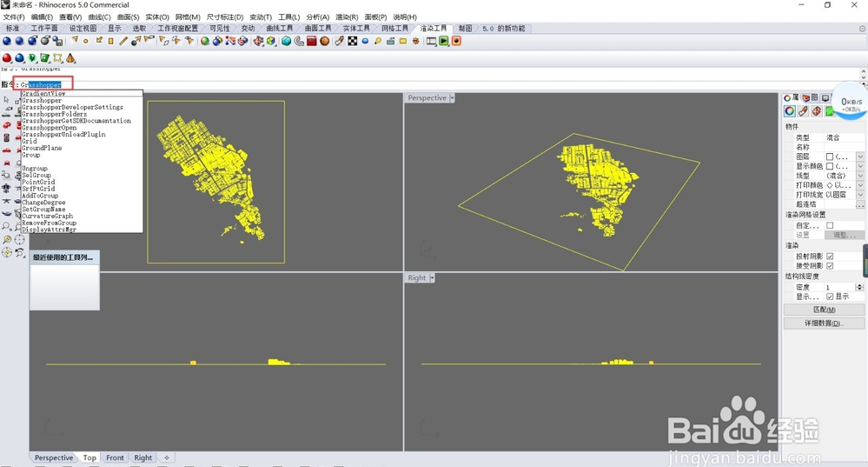Click the green render preview toolbar icon
Image resolution: width=868 pixels, height=467 pixels.
[x=444, y=41]
